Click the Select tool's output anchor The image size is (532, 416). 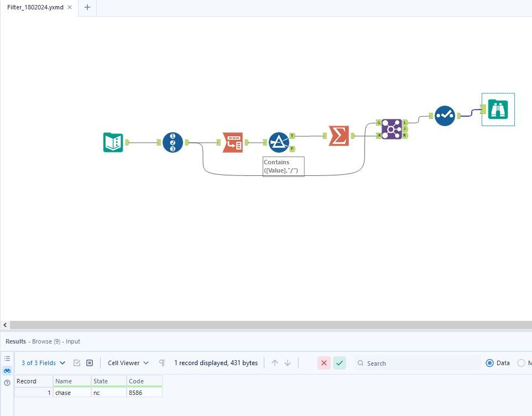(x=458, y=116)
